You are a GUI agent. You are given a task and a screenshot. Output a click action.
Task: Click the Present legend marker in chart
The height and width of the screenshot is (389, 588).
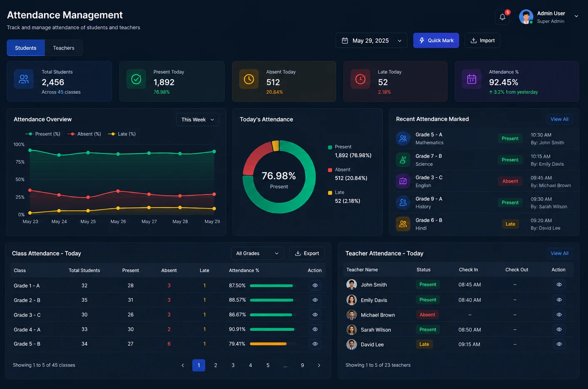(29, 134)
